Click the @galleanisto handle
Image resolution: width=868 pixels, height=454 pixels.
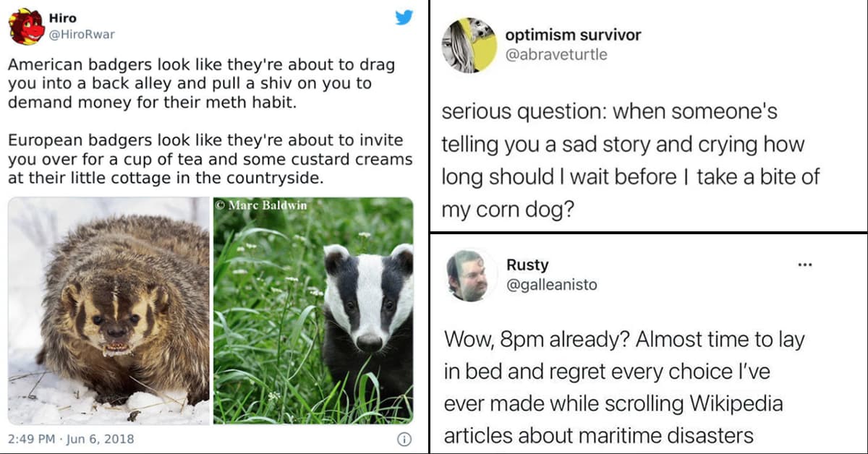(552, 285)
